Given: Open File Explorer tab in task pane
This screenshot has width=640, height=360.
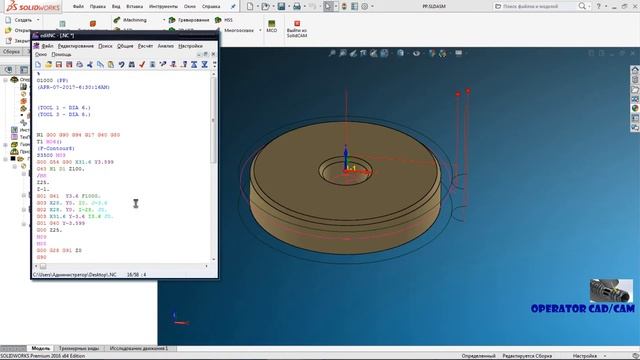Looking at the screenshot, I should 635,89.
